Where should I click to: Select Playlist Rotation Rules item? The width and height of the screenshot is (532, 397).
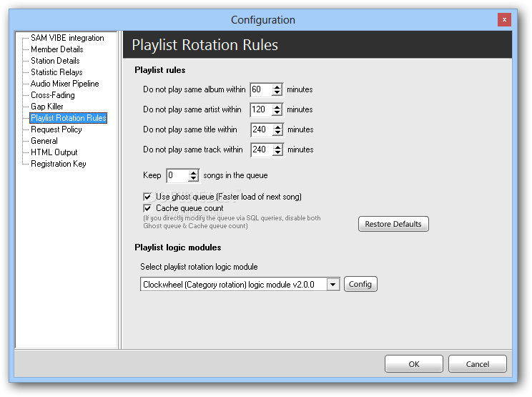(69, 118)
